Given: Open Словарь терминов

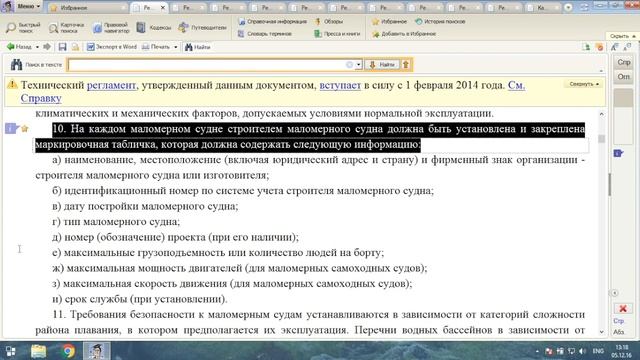Looking at the screenshot, I should coord(265,33).
